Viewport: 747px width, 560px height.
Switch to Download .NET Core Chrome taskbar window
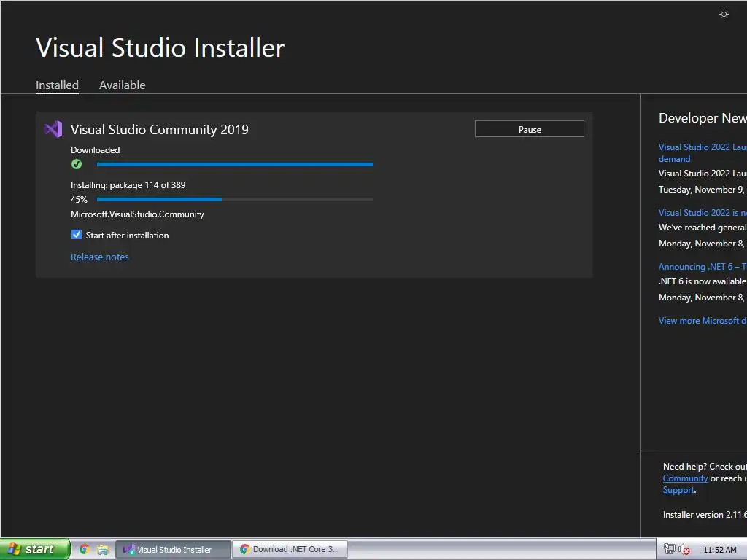290,550
